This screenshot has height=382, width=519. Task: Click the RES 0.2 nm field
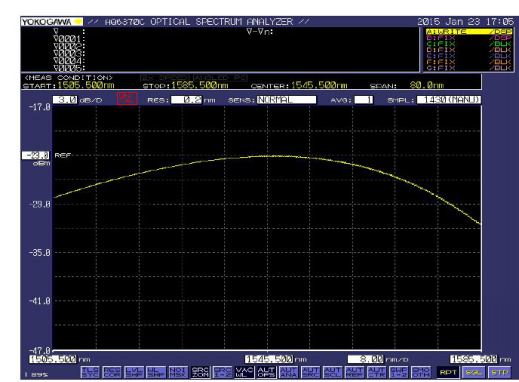coord(186,100)
